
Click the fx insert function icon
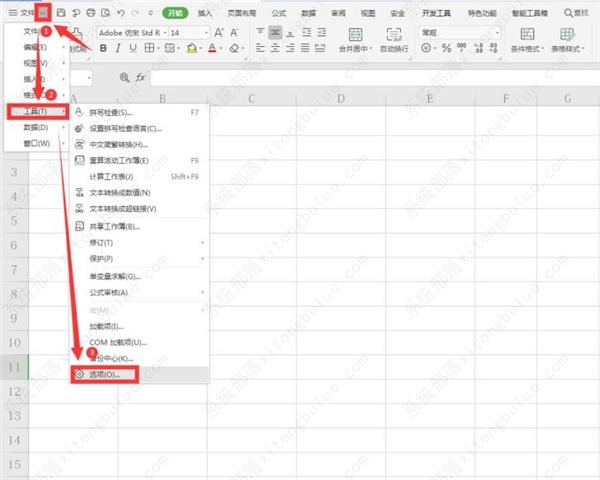tap(140, 77)
